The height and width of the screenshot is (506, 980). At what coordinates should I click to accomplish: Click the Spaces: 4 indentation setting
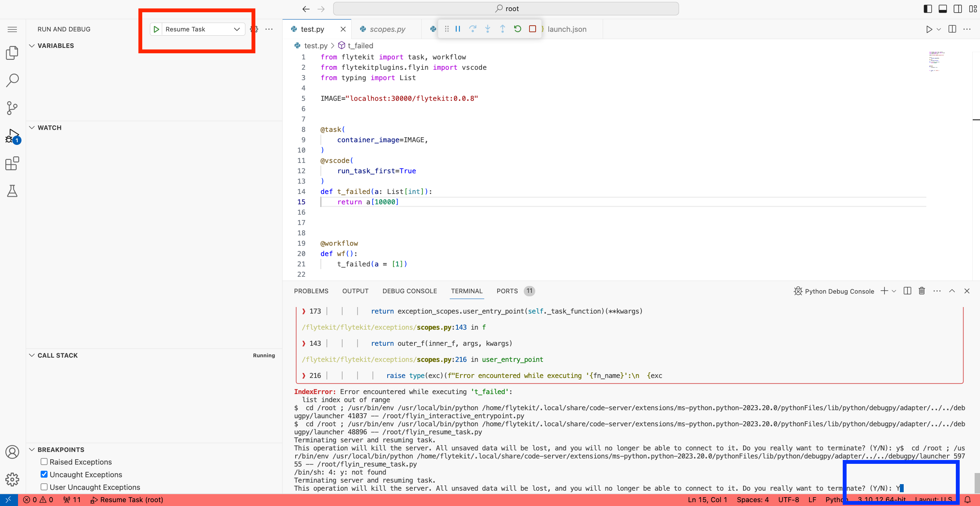pos(753,500)
